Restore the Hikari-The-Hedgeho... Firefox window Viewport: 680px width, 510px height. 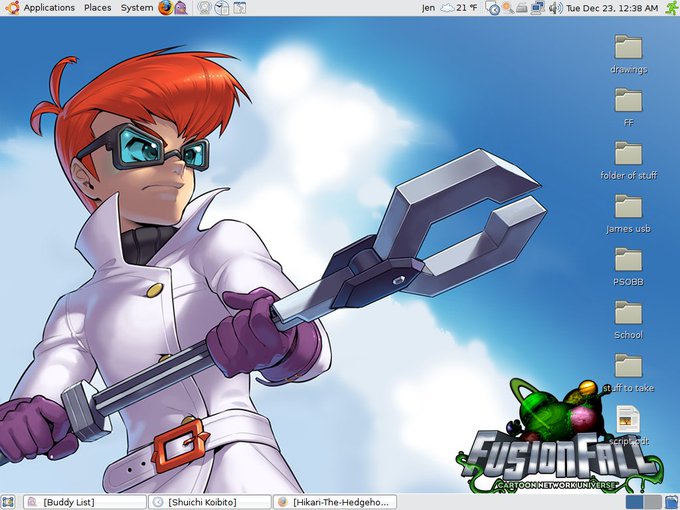[x=335, y=502]
